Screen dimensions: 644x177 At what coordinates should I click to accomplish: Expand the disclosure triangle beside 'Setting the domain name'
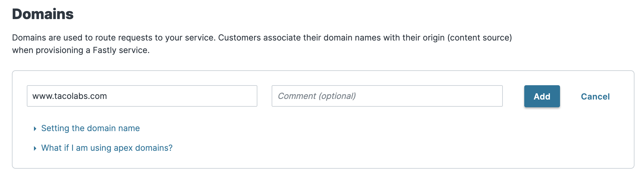[35, 128]
